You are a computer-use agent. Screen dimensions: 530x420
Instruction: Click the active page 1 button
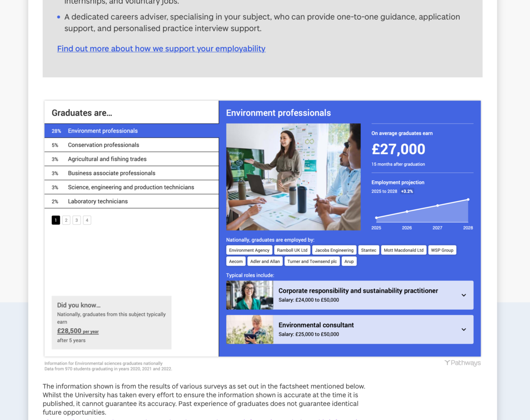click(56, 220)
